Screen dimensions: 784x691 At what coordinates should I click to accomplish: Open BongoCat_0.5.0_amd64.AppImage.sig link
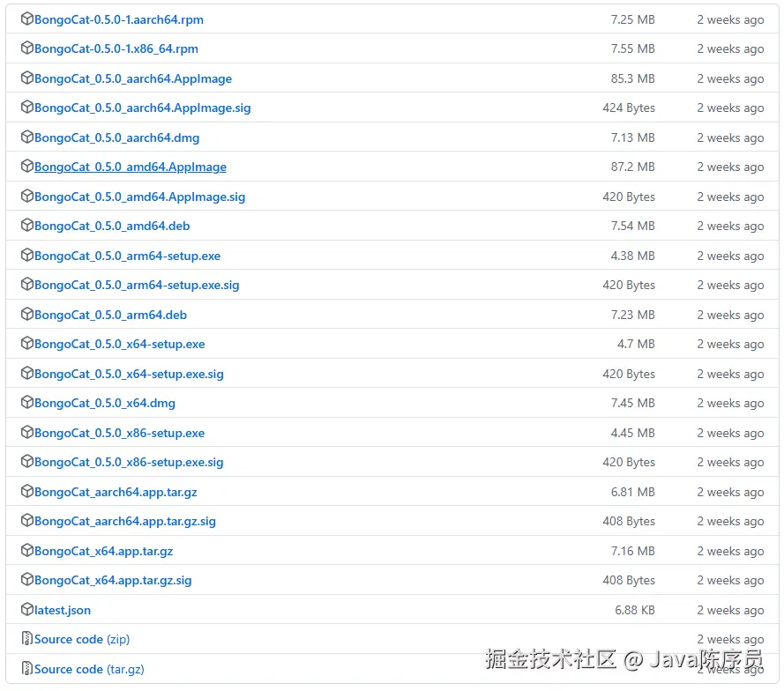(140, 197)
